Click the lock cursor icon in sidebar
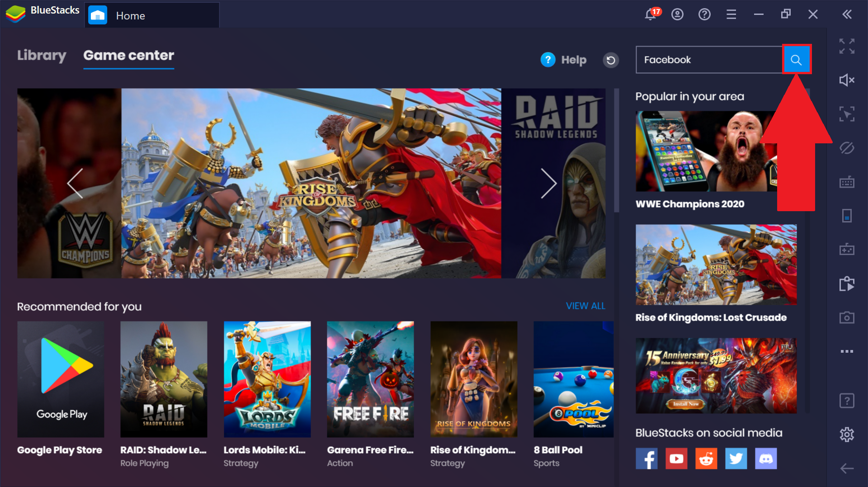This screenshot has width=868, height=487. [847, 114]
